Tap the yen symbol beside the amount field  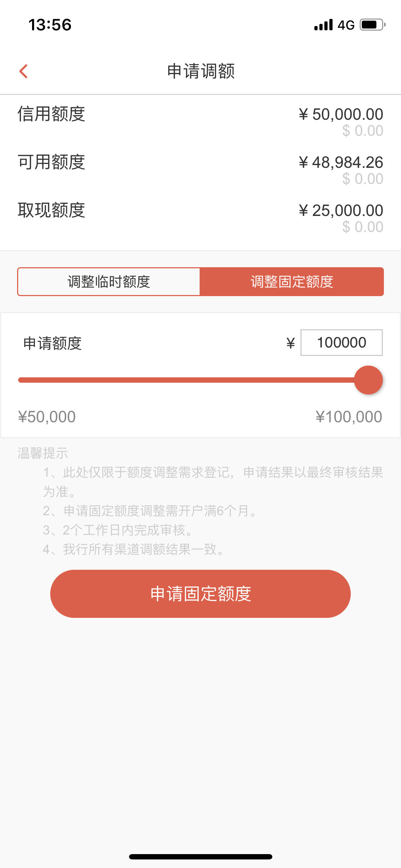[291, 343]
